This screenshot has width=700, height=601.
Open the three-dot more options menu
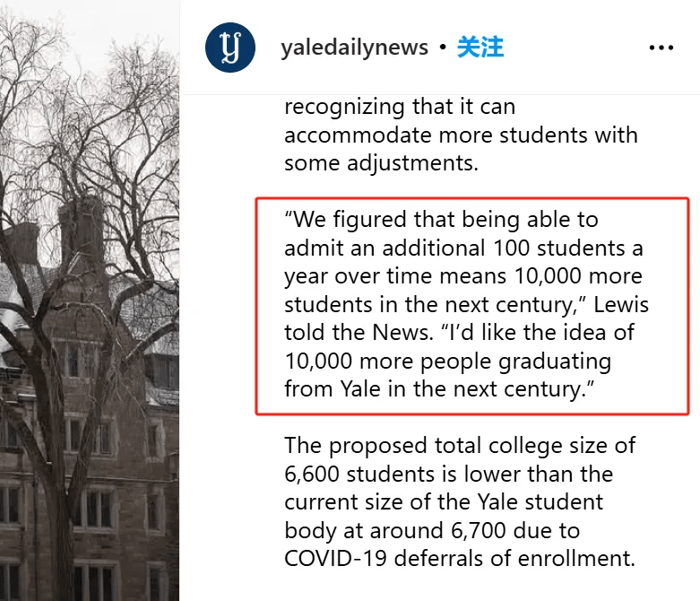click(661, 48)
